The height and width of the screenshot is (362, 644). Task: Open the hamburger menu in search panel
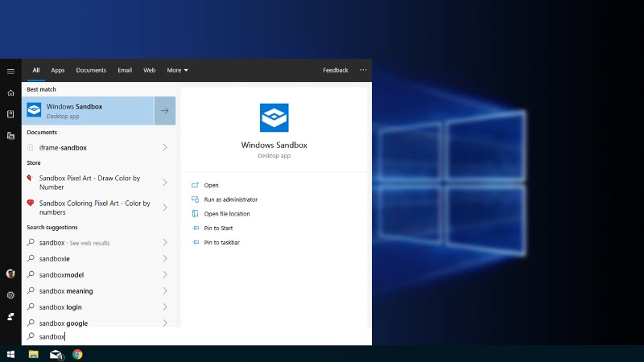point(10,71)
